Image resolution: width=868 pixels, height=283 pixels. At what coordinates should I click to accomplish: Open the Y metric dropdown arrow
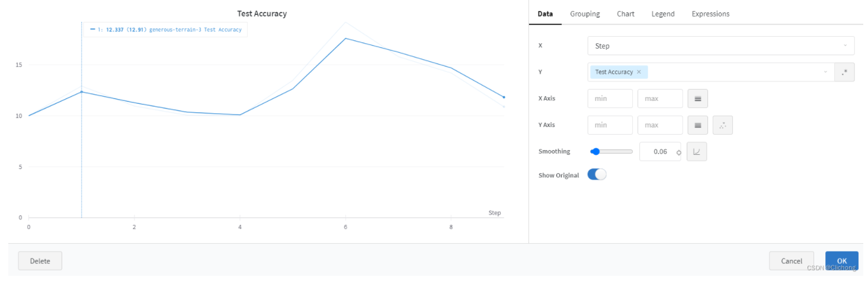pyautogui.click(x=825, y=72)
